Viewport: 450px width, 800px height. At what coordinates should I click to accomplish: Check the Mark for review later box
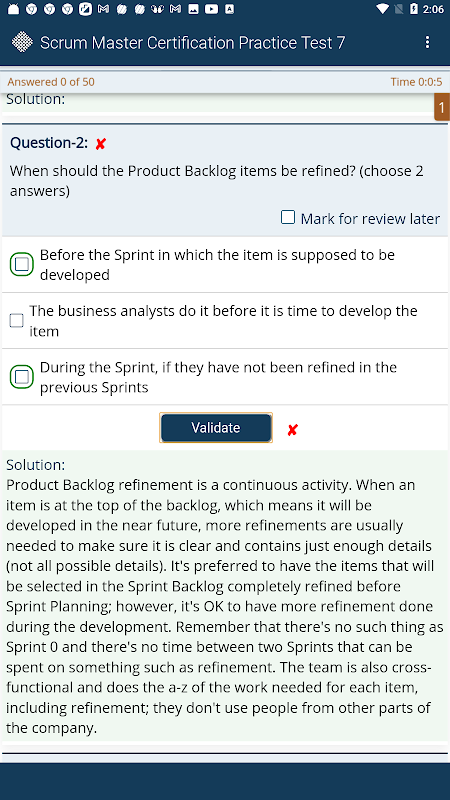[288, 218]
